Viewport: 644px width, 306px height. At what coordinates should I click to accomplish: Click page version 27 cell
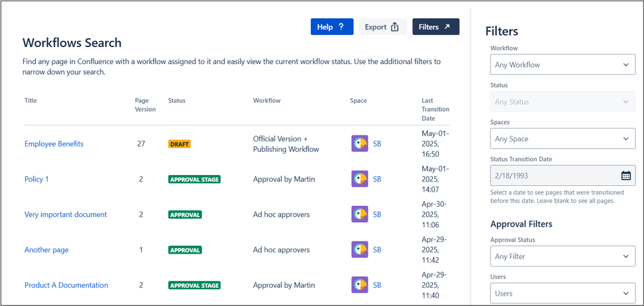pyautogui.click(x=141, y=144)
